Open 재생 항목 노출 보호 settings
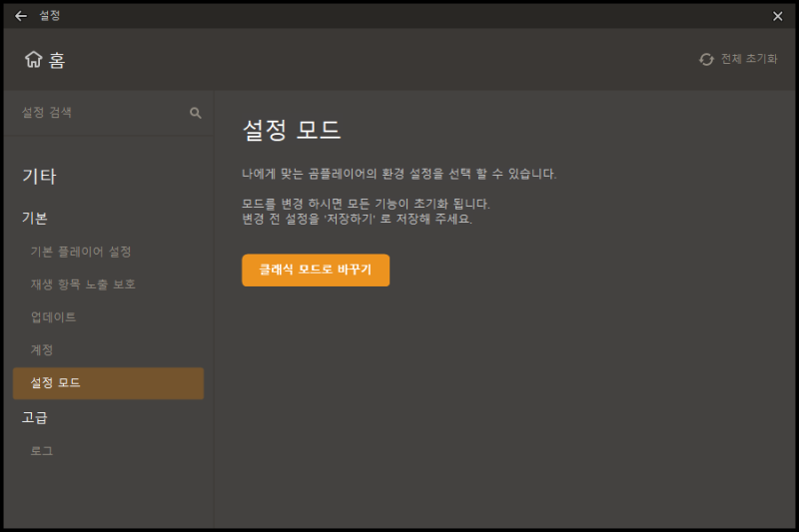 tap(83, 284)
